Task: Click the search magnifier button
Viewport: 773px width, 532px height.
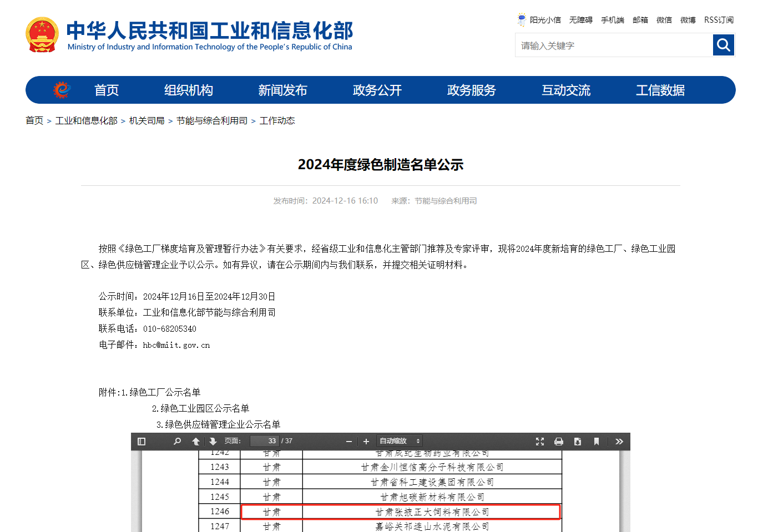Action: coord(724,45)
